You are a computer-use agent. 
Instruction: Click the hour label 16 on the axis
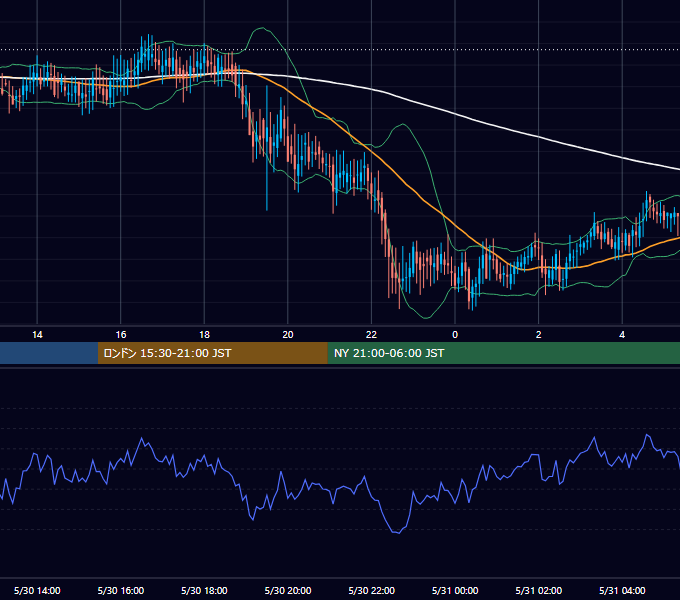(121, 335)
